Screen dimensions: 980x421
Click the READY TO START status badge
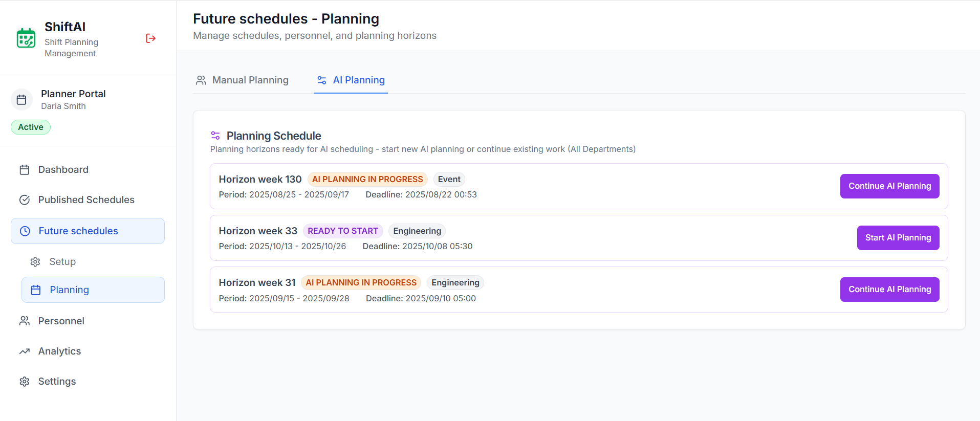coord(342,231)
